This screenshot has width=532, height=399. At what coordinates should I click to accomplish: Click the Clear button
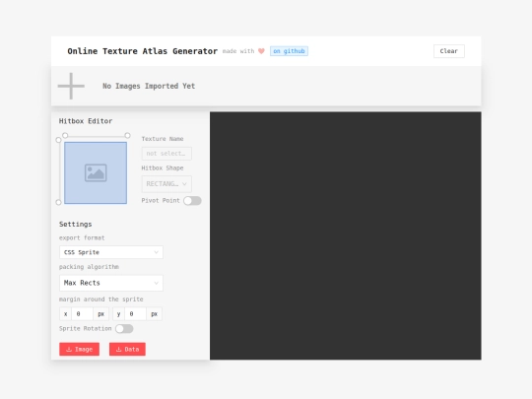click(449, 51)
